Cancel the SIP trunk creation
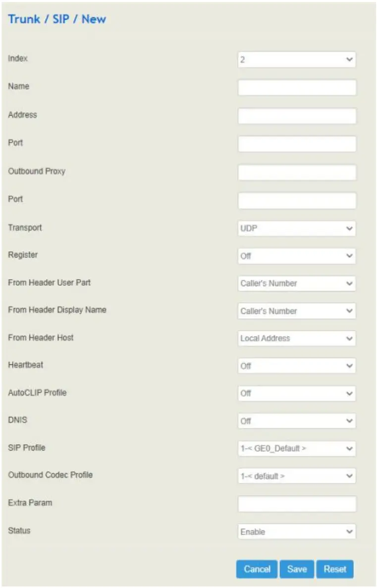The width and height of the screenshot is (377, 588). [257, 569]
